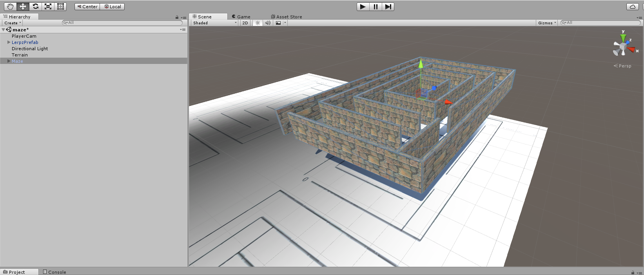The image size is (644, 275).
Task: Select the Scale tool
Action: click(x=48, y=6)
